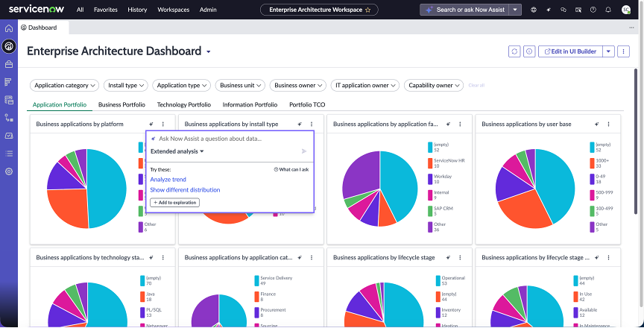Screen dimensions: 644x328
Task: Open options menu for lifecycle stage chart
Action: point(460,257)
